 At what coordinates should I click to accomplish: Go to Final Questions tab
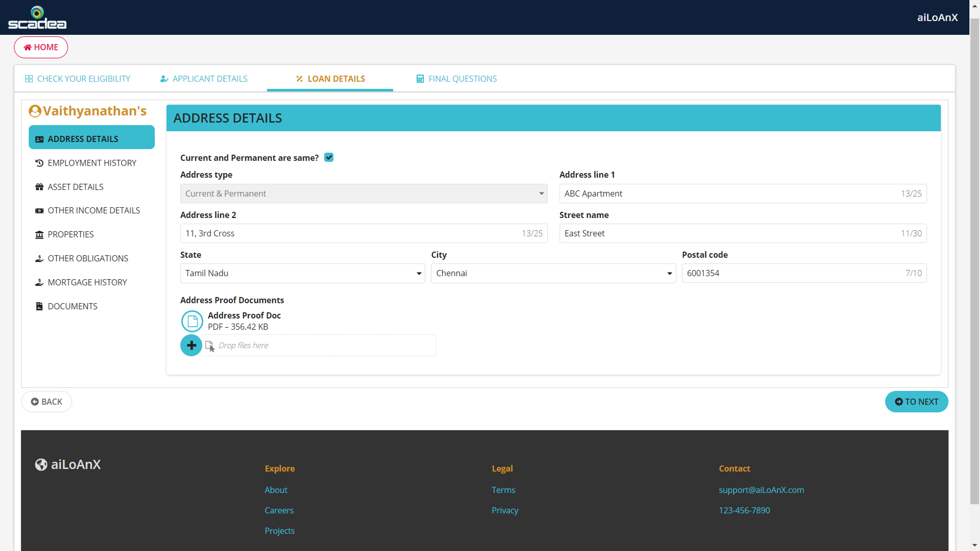pos(457,79)
